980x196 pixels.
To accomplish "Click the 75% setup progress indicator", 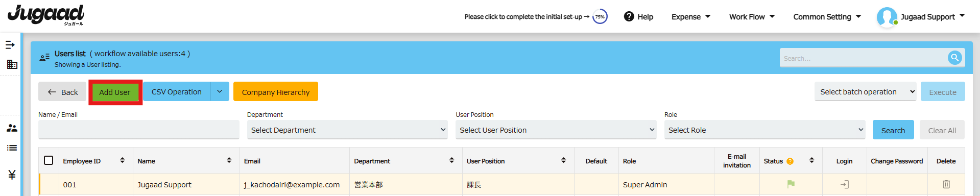I will [x=600, y=17].
